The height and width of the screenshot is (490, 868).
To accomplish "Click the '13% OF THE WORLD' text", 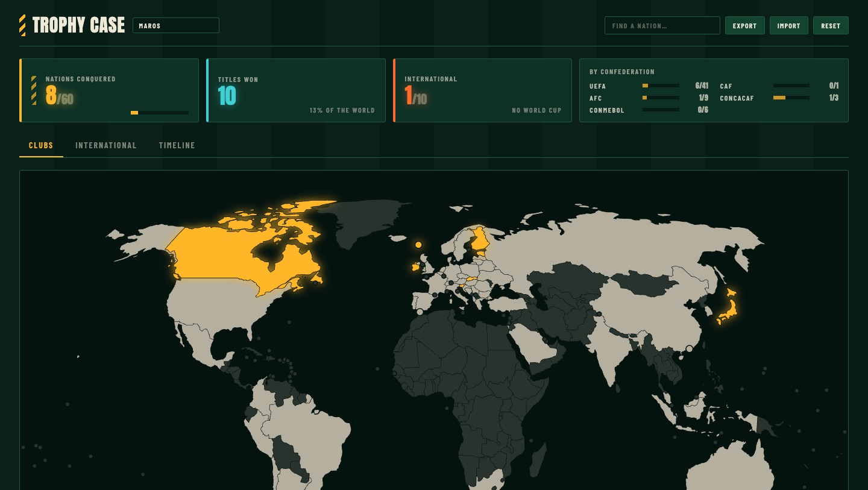I will point(342,110).
